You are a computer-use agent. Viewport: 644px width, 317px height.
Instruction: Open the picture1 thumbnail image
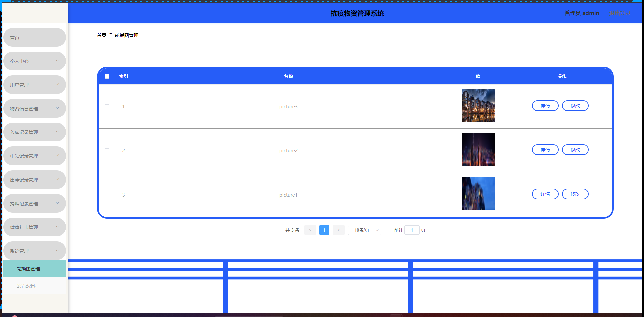pos(478,194)
